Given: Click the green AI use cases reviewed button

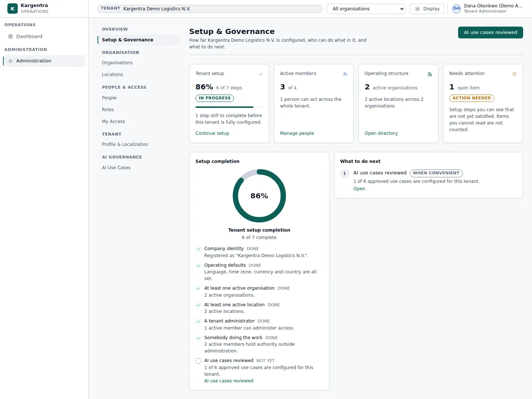Looking at the screenshot, I should [x=491, y=33].
